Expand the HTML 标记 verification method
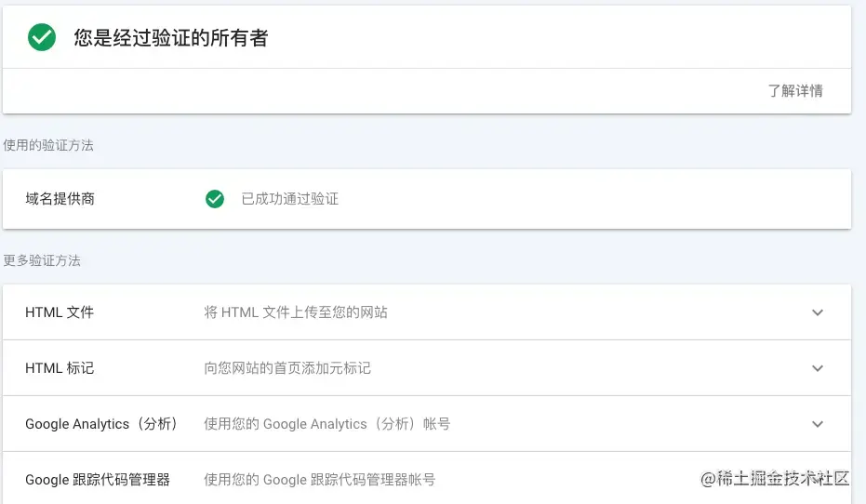Viewport: 866px width, 504px height. [x=818, y=368]
